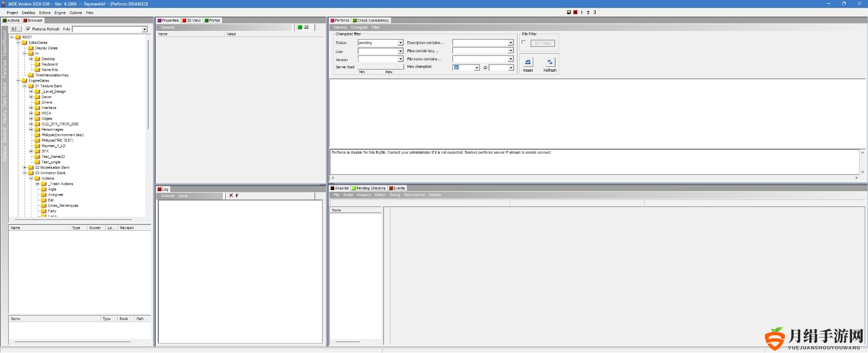The width and height of the screenshot is (868, 353).
Task: Open the Changelist submenu in Perforce
Action: tap(359, 27)
